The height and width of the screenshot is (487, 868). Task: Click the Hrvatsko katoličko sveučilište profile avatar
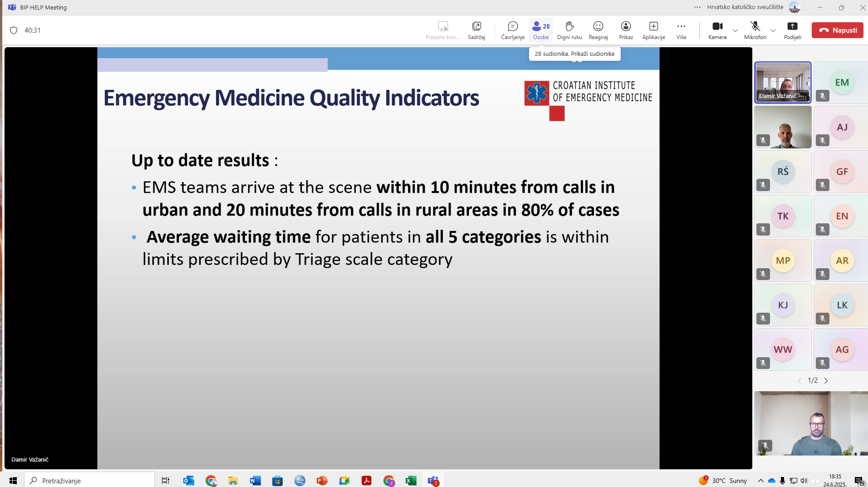[794, 7]
